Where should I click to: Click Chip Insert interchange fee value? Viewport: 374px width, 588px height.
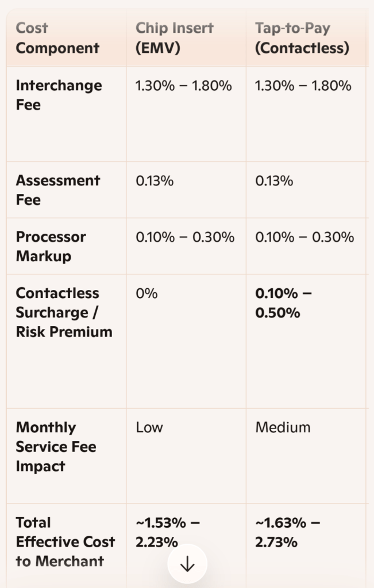click(x=183, y=86)
